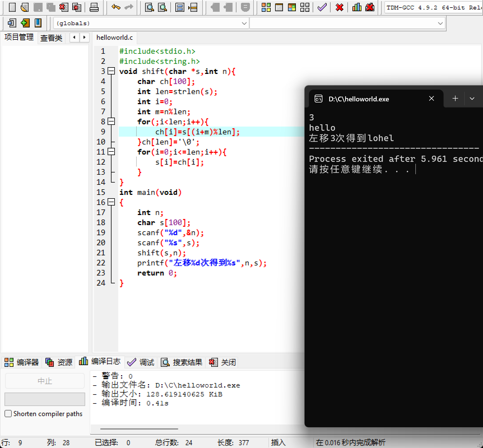
Task: Delete profiling information chart-with-X icon
Action: [x=370, y=7]
